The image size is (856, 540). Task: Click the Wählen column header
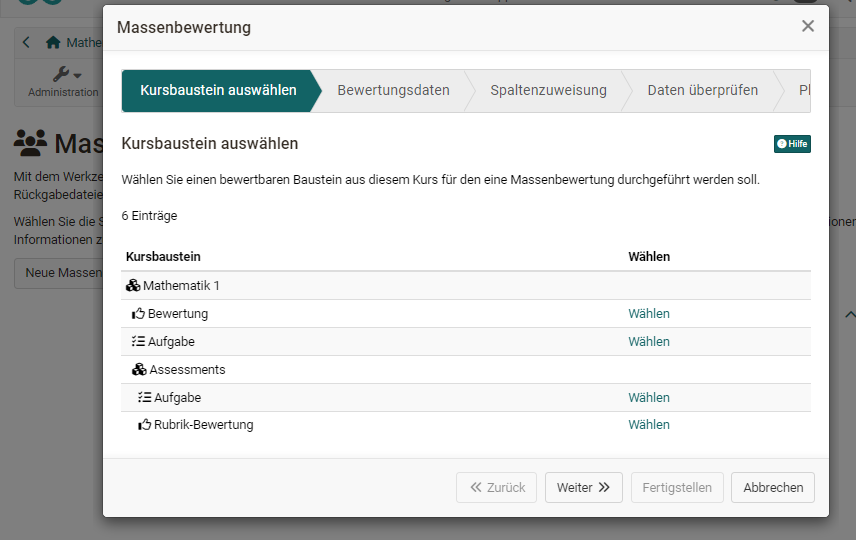pyautogui.click(x=649, y=257)
